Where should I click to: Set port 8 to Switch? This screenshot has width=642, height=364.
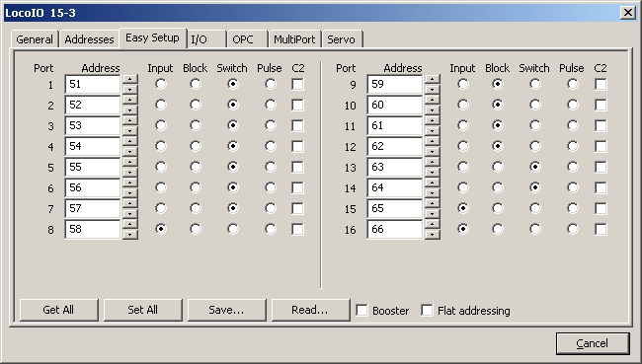tap(232, 229)
